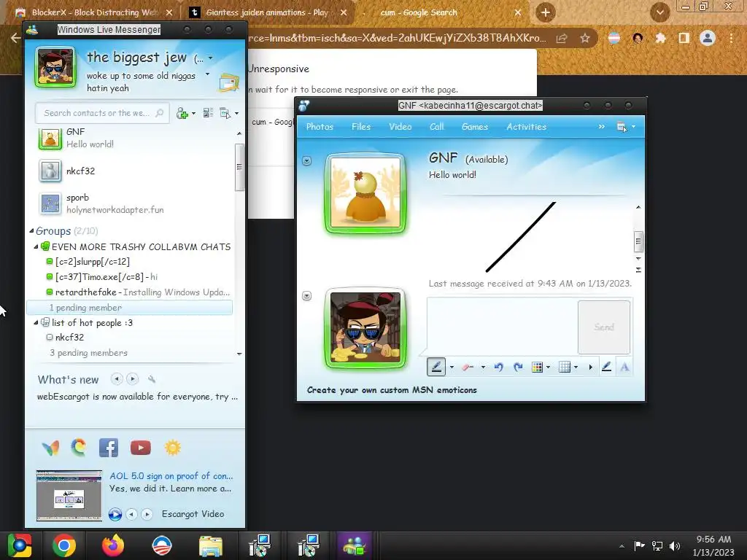
Task: Click Create your own custom MSN emoticons
Action: (x=392, y=390)
